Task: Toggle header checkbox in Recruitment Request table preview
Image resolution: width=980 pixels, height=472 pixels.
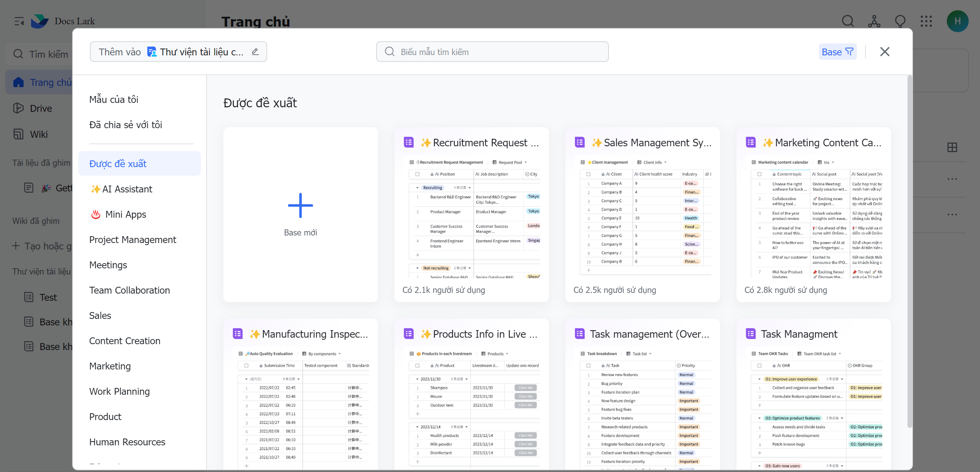Action: (x=417, y=174)
